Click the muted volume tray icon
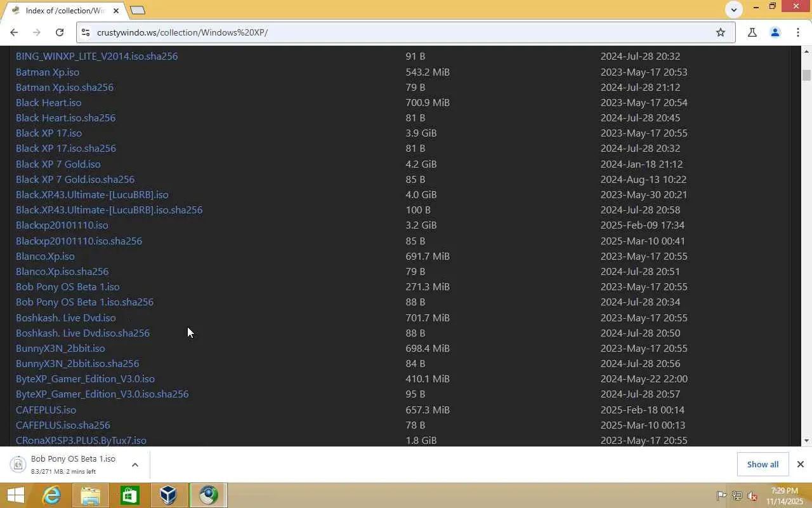The width and height of the screenshot is (812, 508). coord(752,496)
